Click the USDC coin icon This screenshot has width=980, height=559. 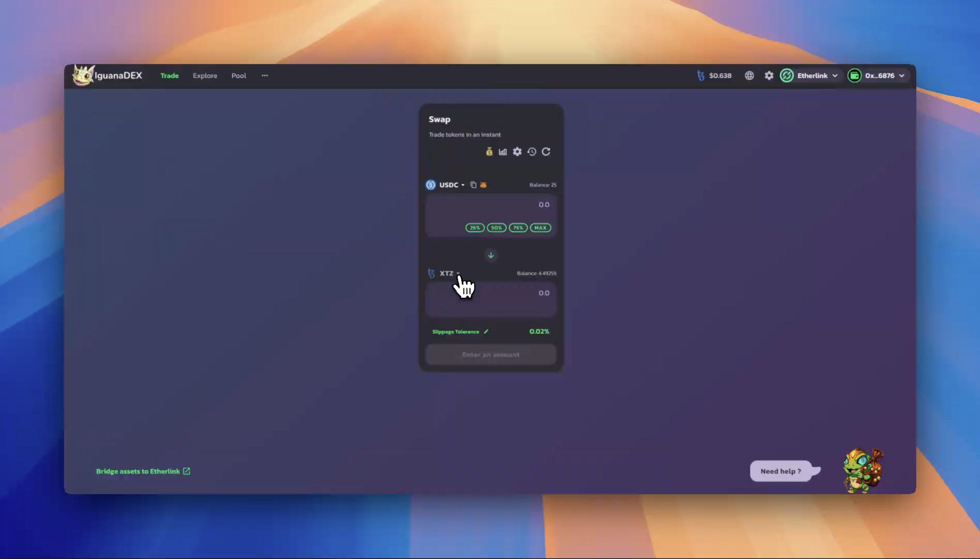pos(430,185)
